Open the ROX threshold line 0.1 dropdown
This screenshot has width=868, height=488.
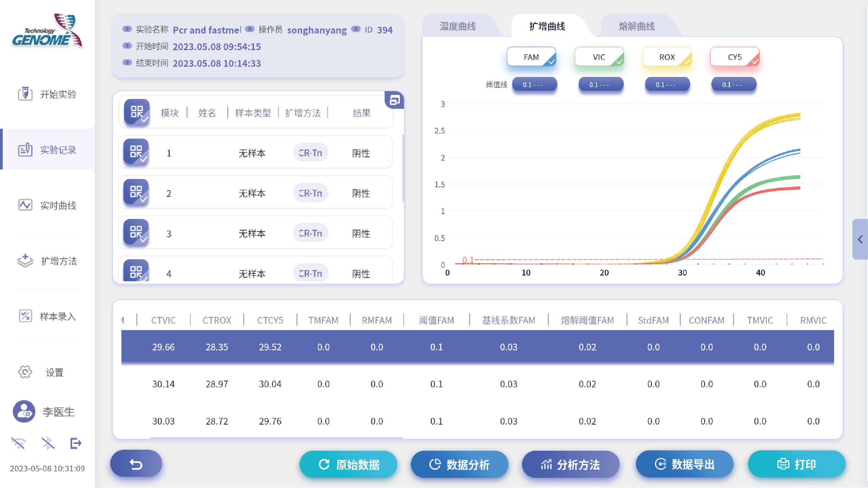(x=667, y=85)
